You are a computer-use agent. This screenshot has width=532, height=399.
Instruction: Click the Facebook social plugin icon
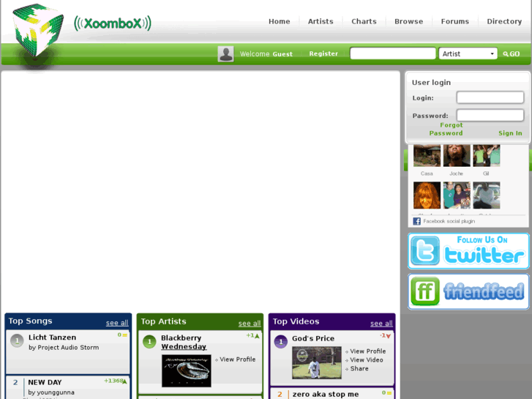416,221
